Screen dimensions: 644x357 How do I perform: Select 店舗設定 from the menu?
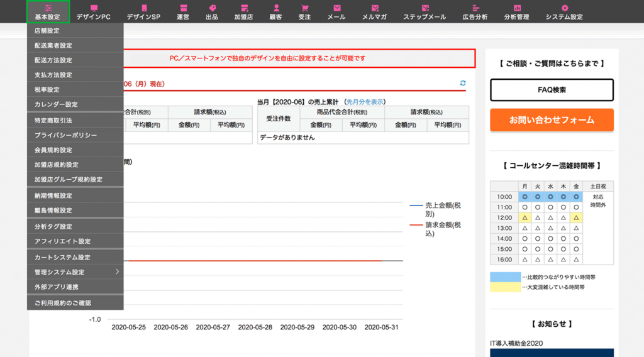[47, 31]
